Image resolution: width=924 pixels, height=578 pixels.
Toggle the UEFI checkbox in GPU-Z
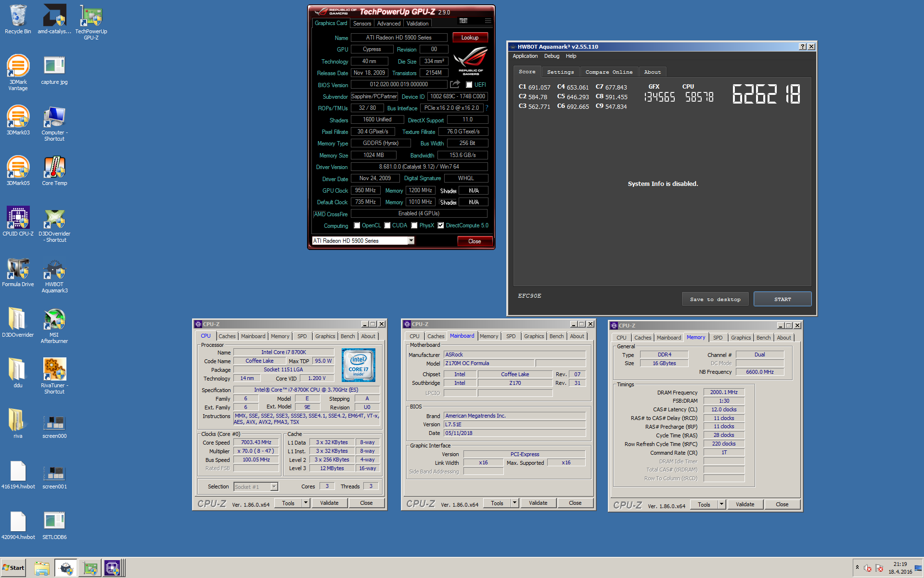click(469, 85)
